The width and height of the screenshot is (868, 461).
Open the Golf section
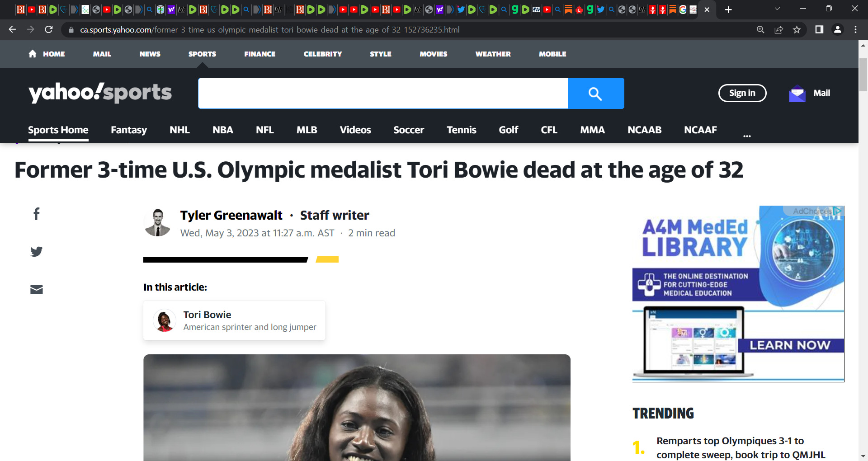click(509, 130)
